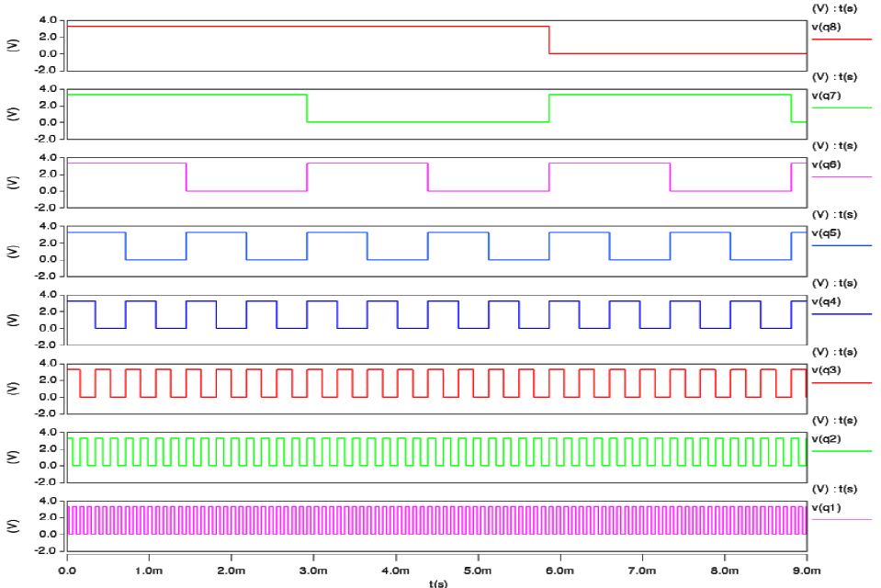Click the 5.0m tick on the time axis

tap(478, 571)
